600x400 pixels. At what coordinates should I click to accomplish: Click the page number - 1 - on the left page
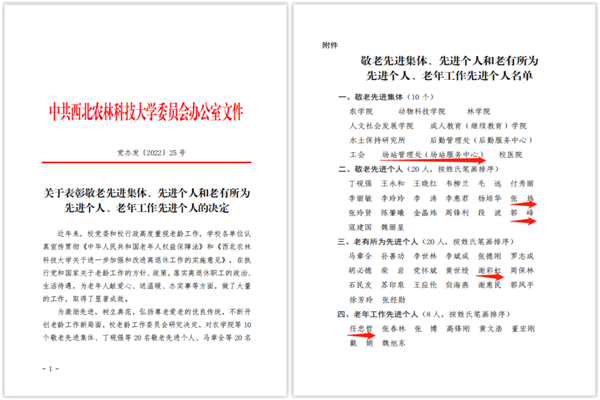click(50, 369)
